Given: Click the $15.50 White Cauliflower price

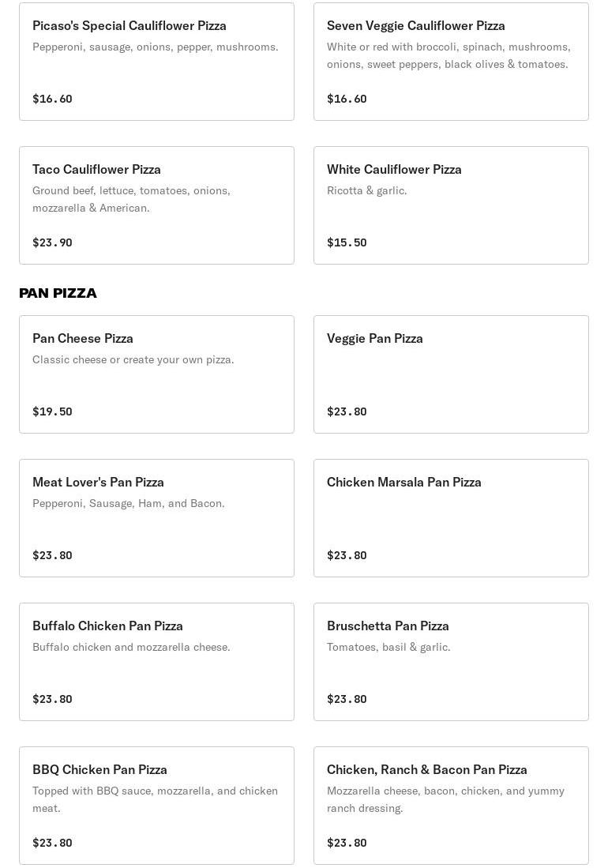Looking at the screenshot, I should click(x=347, y=242).
